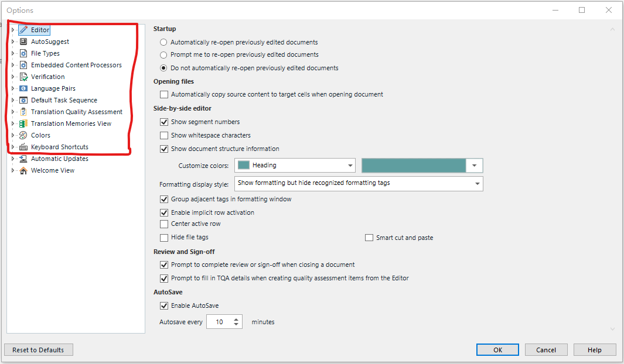Click the settings pane scroll up arrow

(x=612, y=29)
